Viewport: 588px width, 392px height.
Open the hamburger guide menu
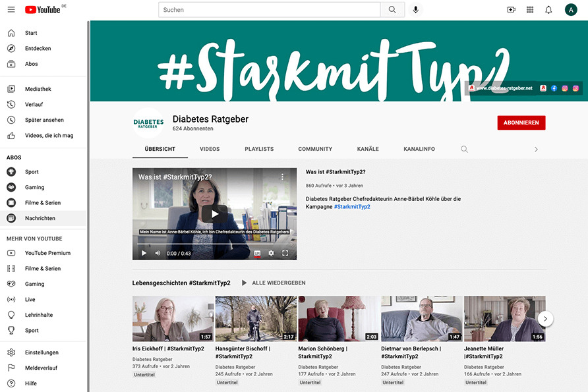point(11,10)
